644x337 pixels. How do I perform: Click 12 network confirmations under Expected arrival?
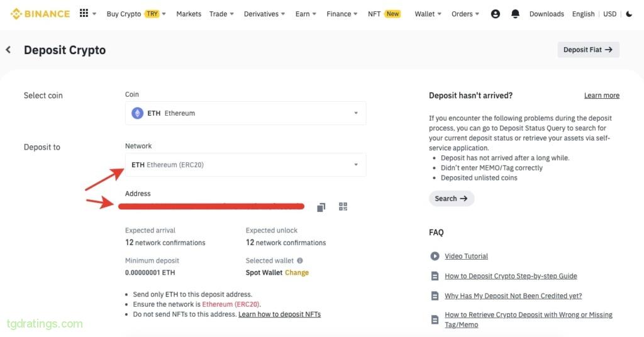pos(165,243)
